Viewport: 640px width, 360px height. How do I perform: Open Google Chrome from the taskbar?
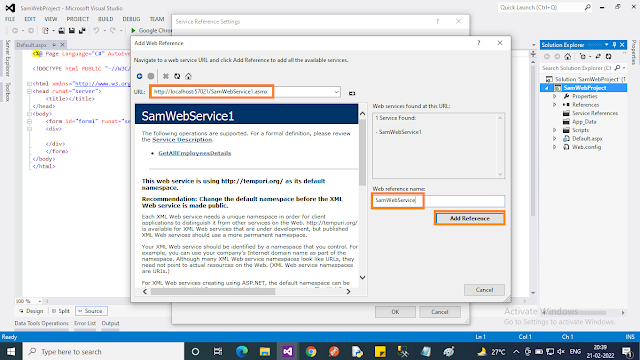pyautogui.click(x=311, y=351)
